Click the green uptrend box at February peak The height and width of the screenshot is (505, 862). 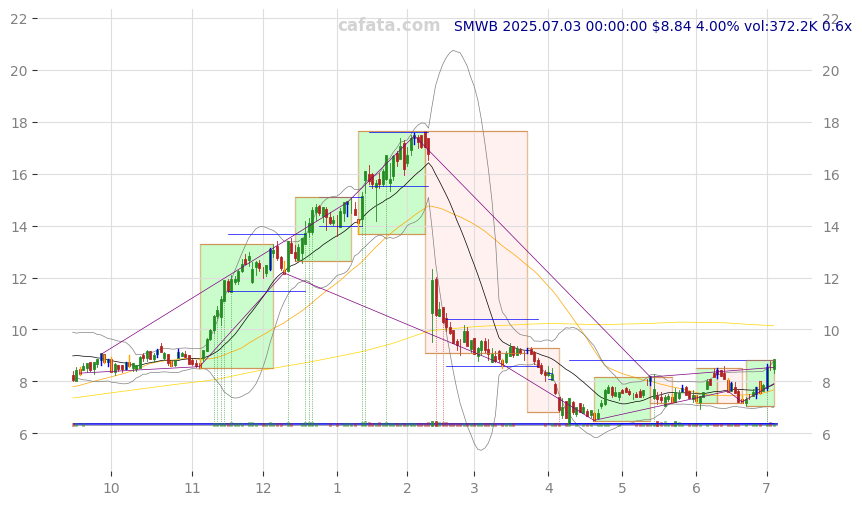(x=392, y=183)
